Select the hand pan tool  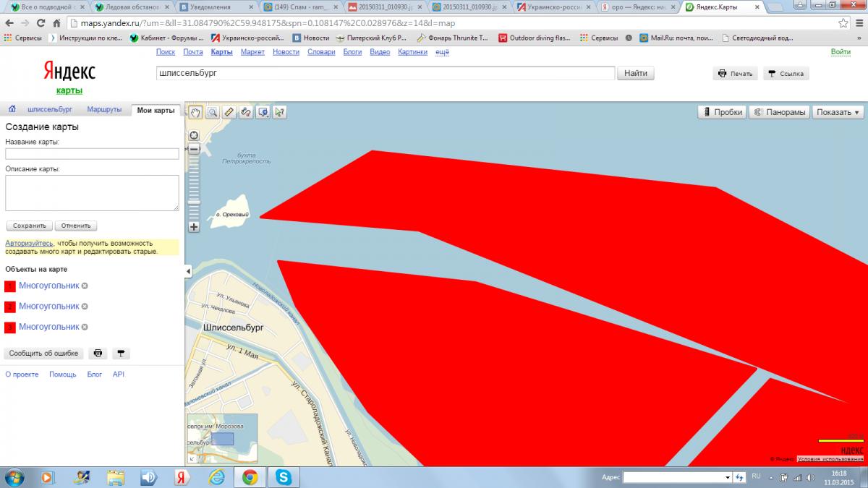195,112
